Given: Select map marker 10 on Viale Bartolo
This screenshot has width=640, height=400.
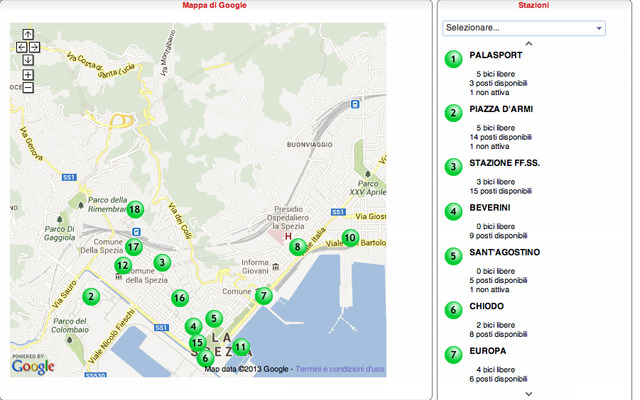Looking at the screenshot, I should (350, 238).
